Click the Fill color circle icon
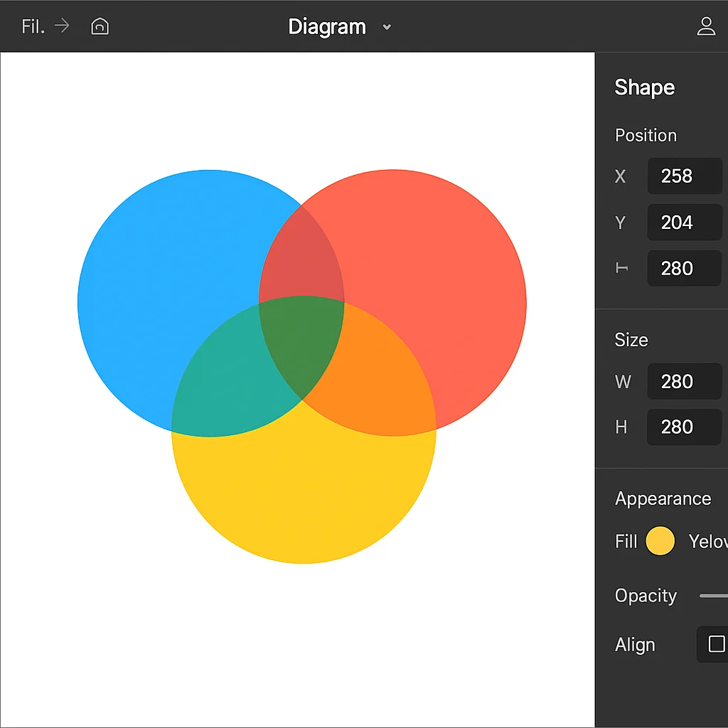728x728 pixels. pos(660,541)
